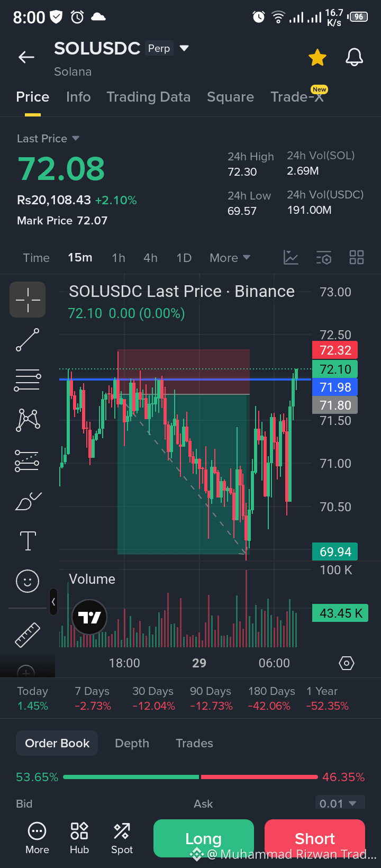Click the 90 Days -12.73% performance
This screenshot has height=868, width=381.
pyautogui.click(x=211, y=699)
